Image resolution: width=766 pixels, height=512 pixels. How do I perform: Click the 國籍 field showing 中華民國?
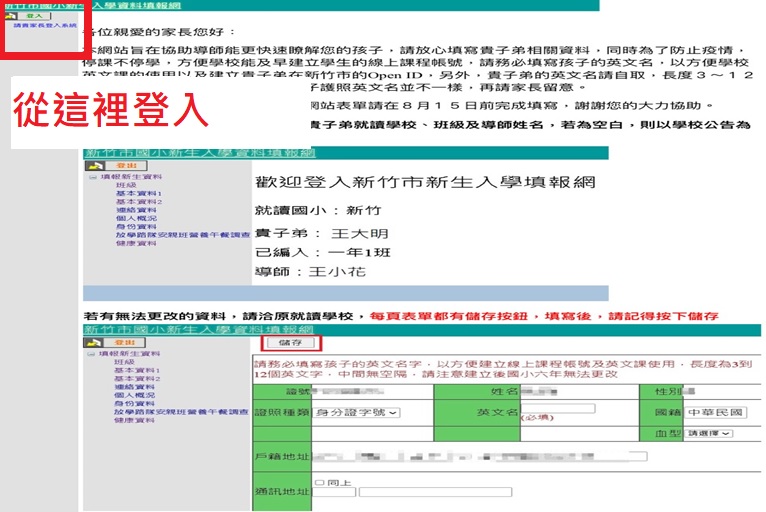715,412
